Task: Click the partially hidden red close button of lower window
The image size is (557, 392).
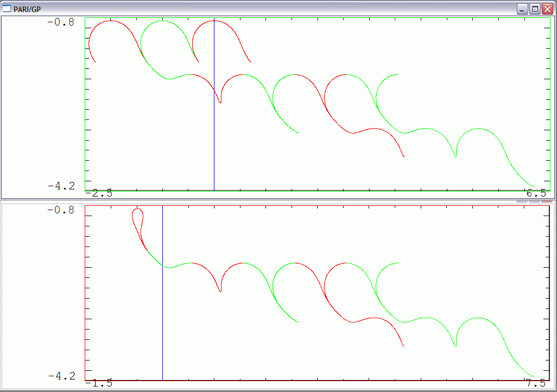Action: (x=546, y=200)
